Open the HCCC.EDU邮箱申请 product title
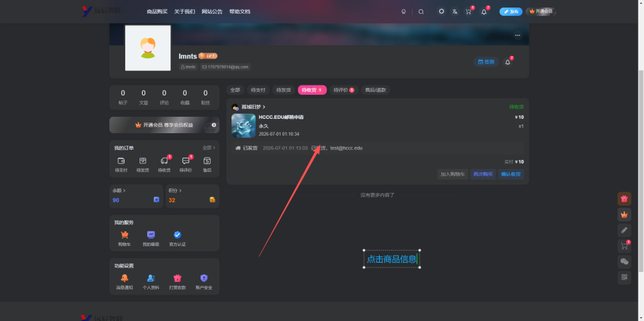Viewport: 644px width, 321px height. pos(281,117)
